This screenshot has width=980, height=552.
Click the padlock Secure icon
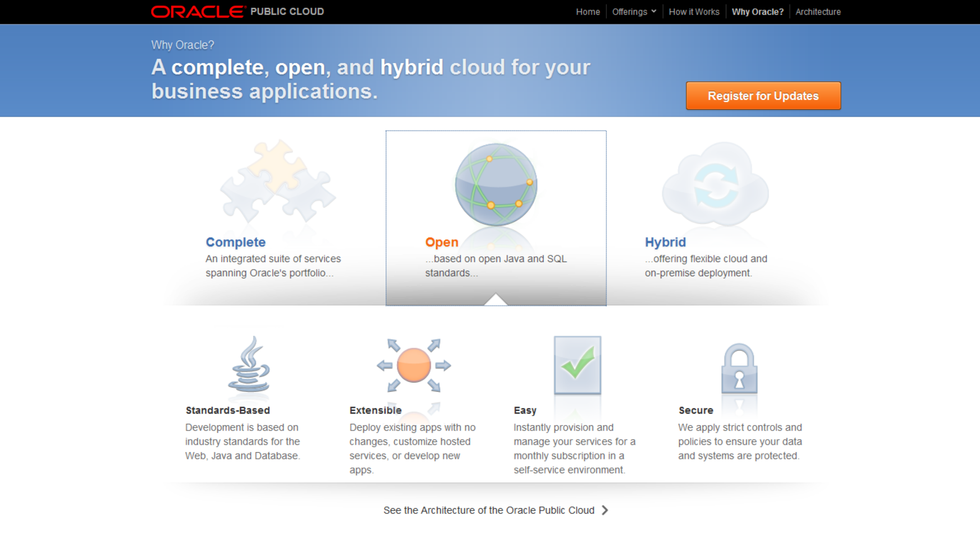tap(739, 368)
